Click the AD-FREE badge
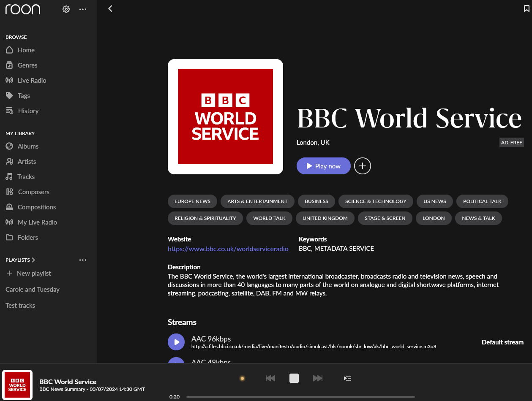This screenshot has width=532, height=401. (512, 143)
